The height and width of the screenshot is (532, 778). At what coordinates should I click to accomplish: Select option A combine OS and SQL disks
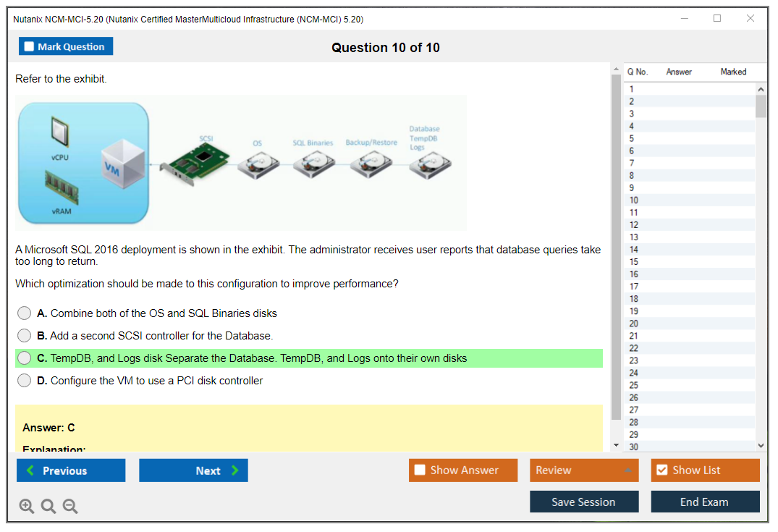25,313
